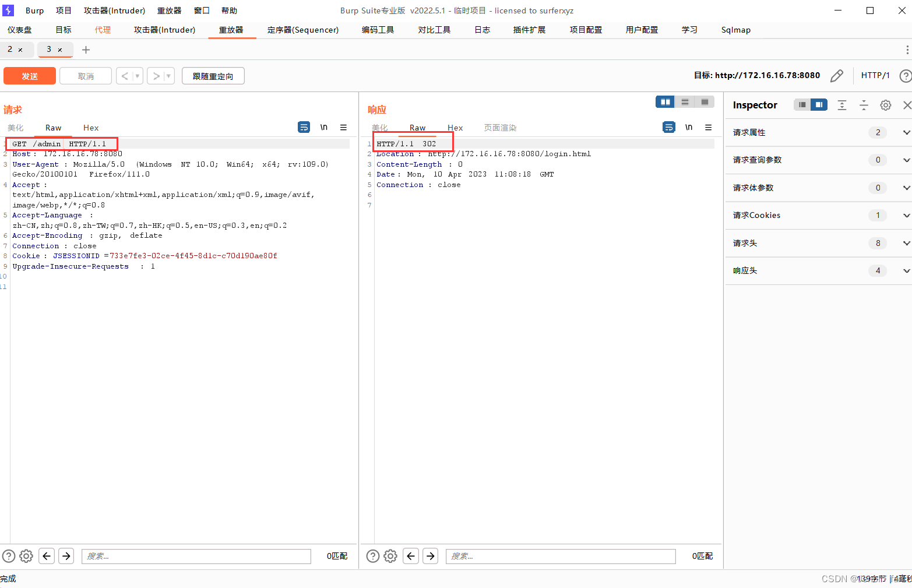Click the 发送 send button
This screenshot has height=588, width=912.
coord(30,76)
